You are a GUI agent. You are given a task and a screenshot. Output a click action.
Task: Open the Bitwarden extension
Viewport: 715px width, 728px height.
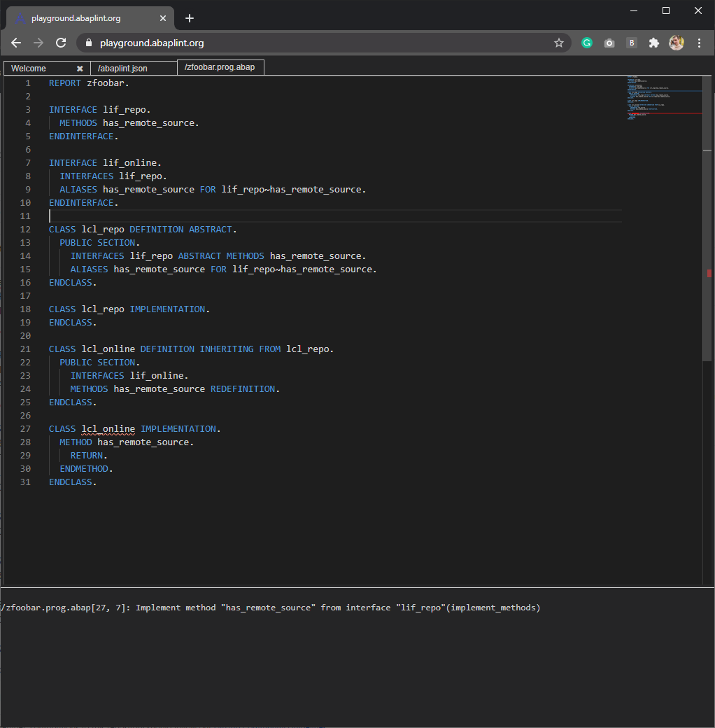coord(631,43)
